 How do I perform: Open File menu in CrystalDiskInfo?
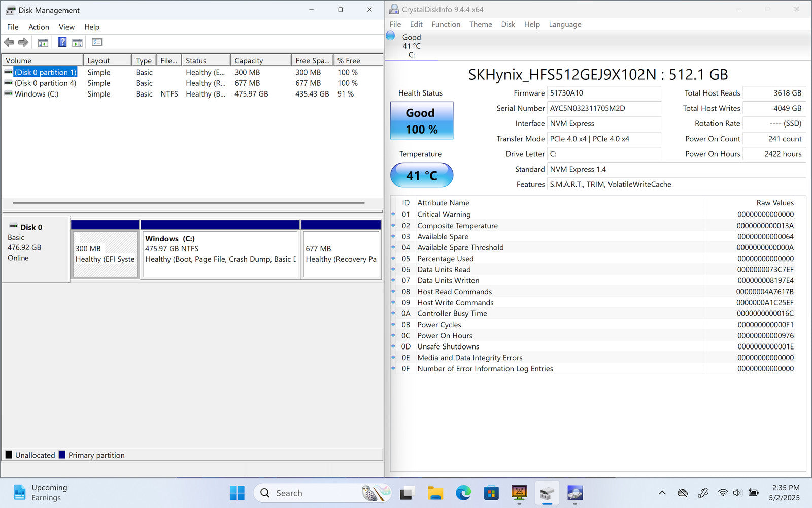pos(395,24)
